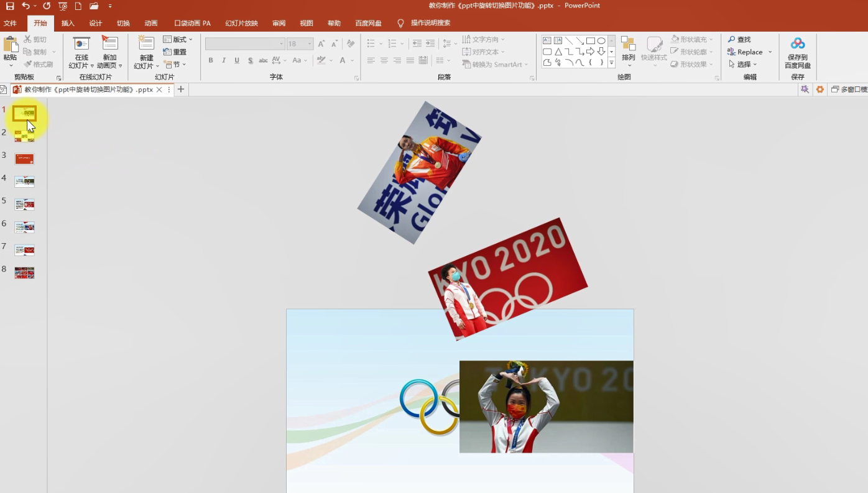Open the 审阅 review tab
The height and width of the screenshot is (493, 868).
click(279, 23)
